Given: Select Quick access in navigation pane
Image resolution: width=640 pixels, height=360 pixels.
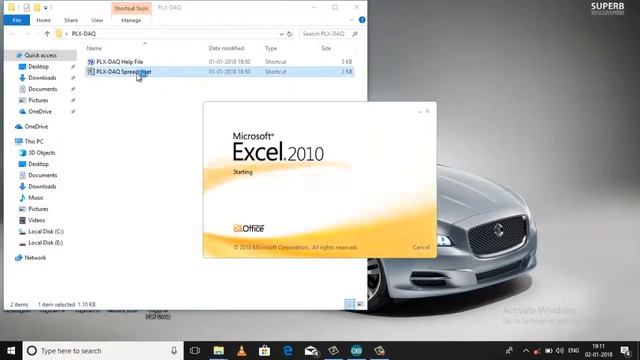Looking at the screenshot, I should (40, 55).
